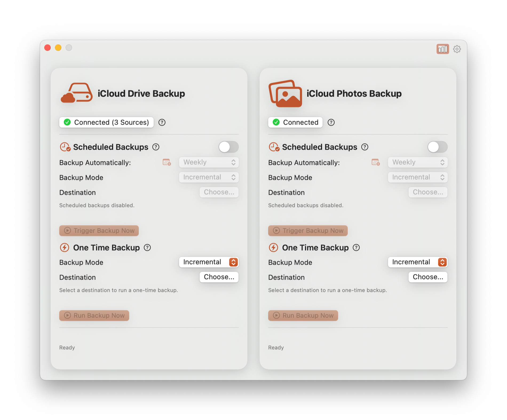Click the iCloud Drive Backup cloud-drive icon
The width and height of the screenshot is (507, 420).
pyautogui.click(x=77, y=93)
